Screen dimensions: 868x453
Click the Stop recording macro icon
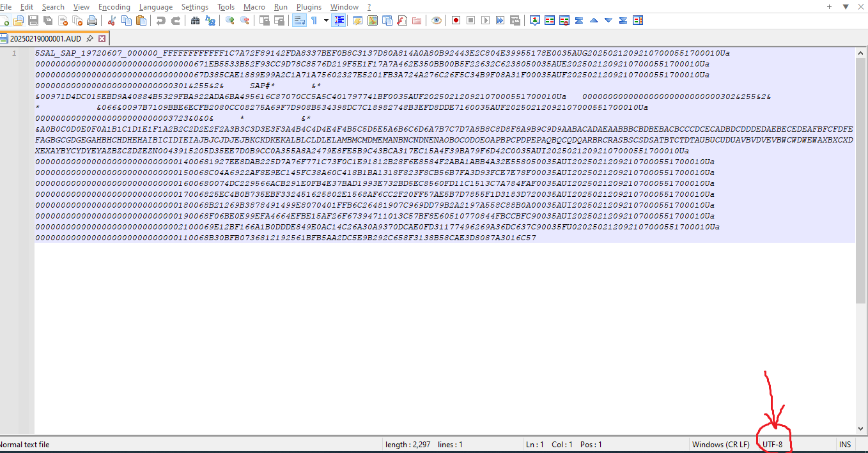coord(470,20)
